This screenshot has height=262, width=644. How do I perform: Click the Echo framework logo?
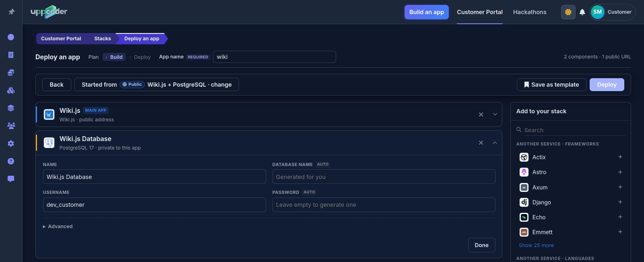pyautogui.click(x=524, y=217)
